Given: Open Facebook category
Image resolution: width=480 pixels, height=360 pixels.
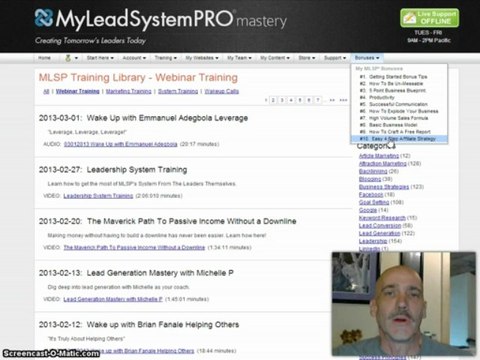Looking at the screenshot, I should coord(371,194).
